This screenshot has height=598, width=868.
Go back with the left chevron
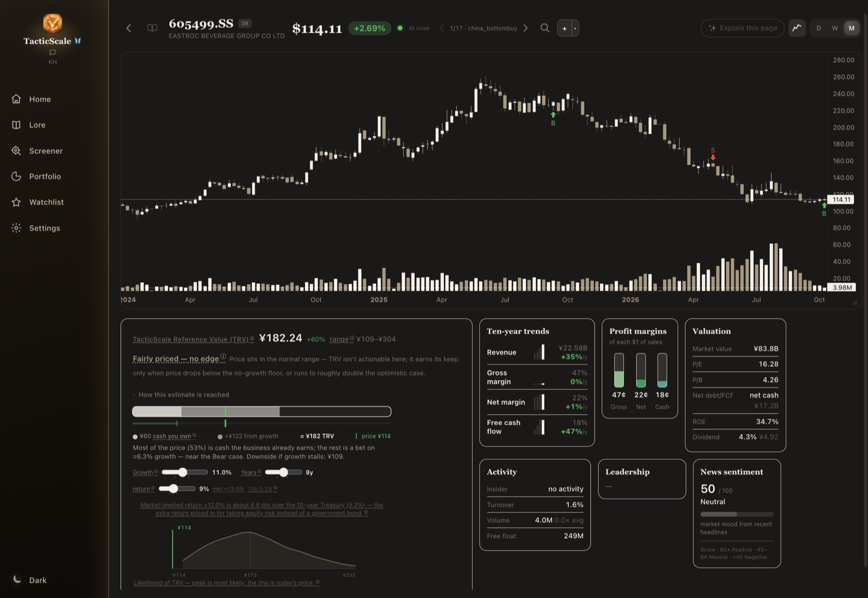(x=129, y=28)
